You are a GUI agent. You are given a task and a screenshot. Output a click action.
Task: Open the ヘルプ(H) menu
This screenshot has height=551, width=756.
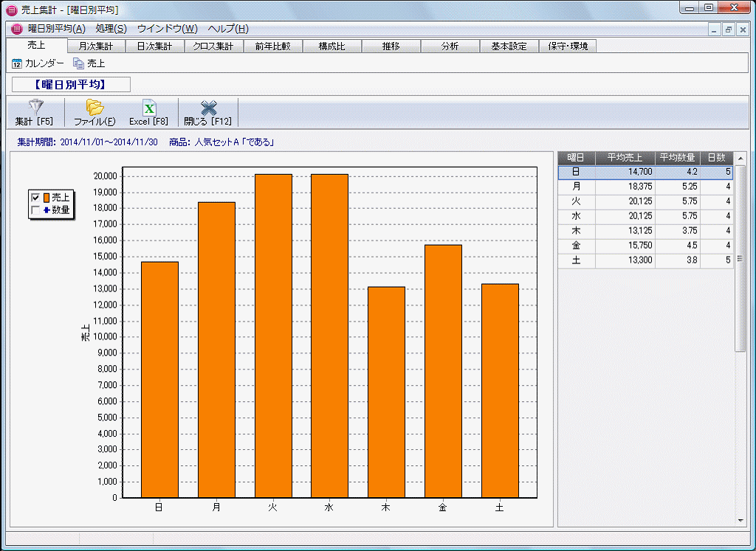(x=228, y=29)
